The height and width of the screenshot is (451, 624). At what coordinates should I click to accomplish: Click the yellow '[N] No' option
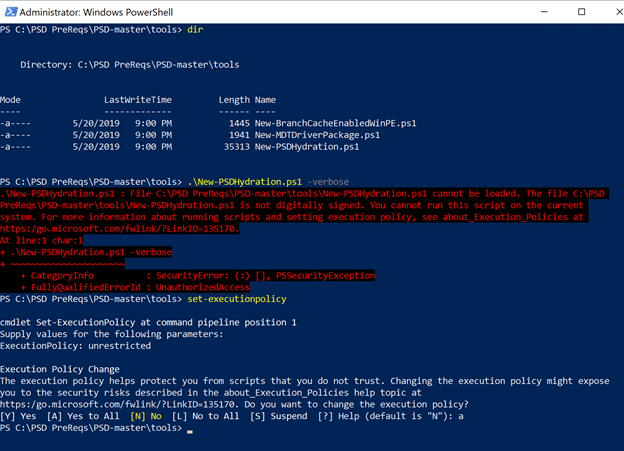point(146,416)
